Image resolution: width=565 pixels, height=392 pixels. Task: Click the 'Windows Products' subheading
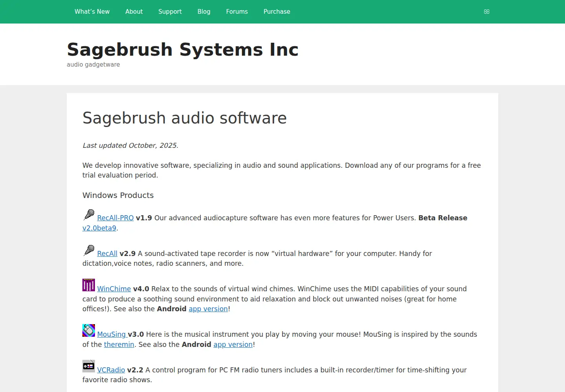(x=118, y=195)
